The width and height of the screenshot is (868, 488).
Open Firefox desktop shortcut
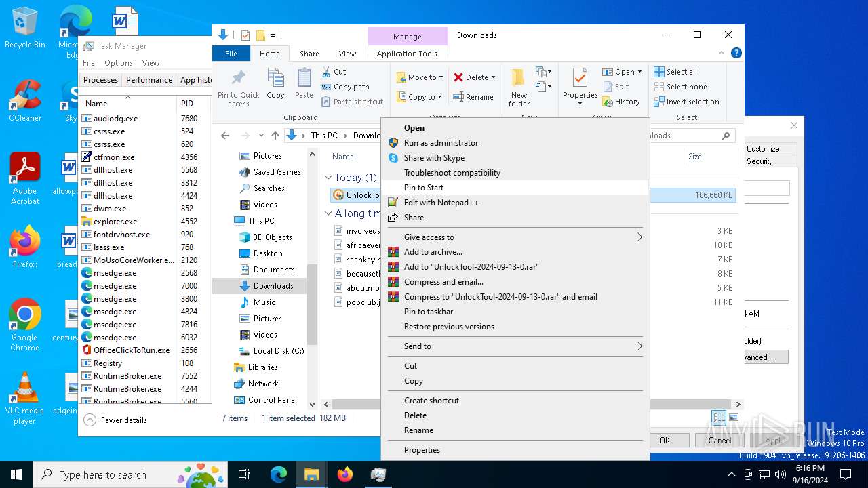click(24, 247)
